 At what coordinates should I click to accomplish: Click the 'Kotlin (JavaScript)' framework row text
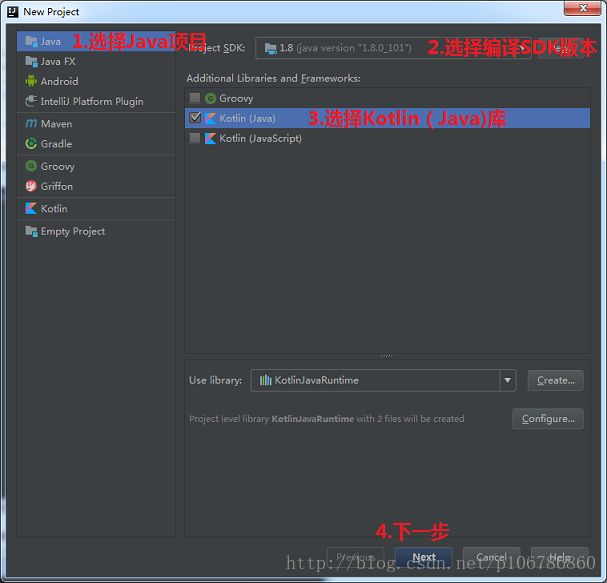(x=260, y=138)
